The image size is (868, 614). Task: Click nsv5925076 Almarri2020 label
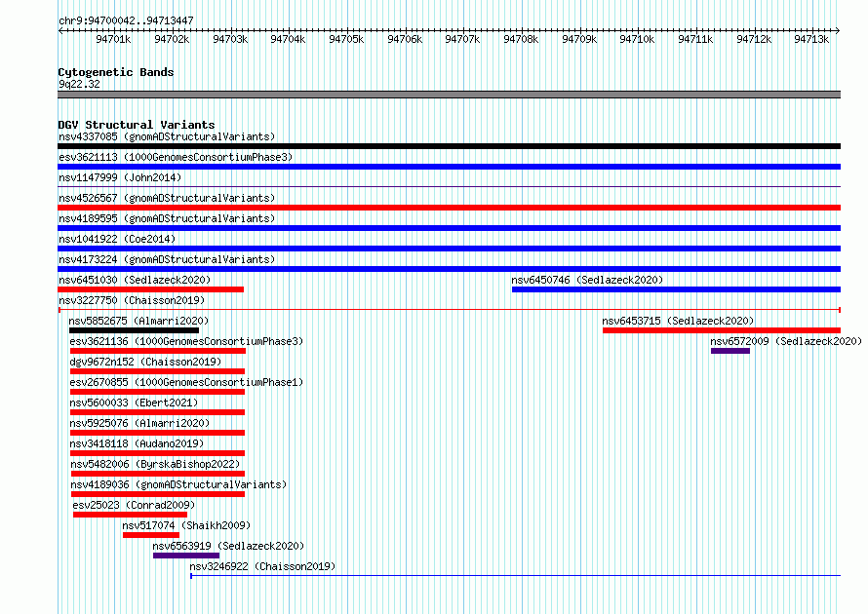140,423
